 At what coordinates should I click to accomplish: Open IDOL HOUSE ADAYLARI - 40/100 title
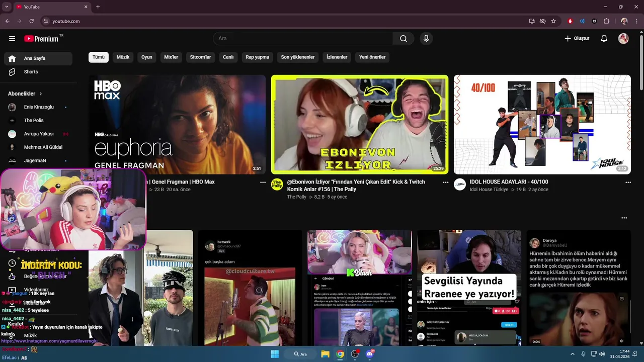[x=509, y=182]
